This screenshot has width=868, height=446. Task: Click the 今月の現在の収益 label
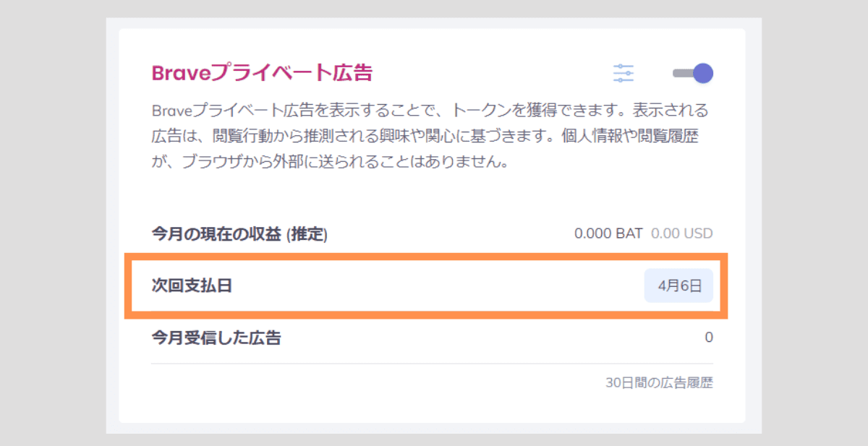tap(216, 233)
